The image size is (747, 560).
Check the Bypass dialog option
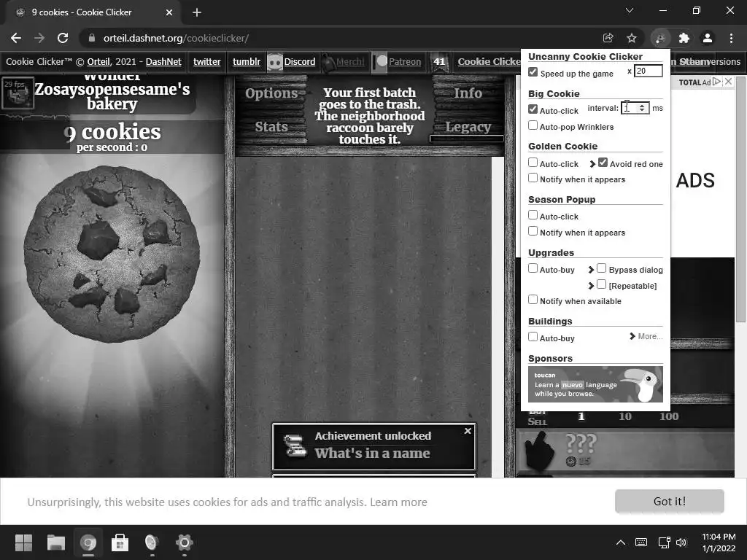(602, 268)
